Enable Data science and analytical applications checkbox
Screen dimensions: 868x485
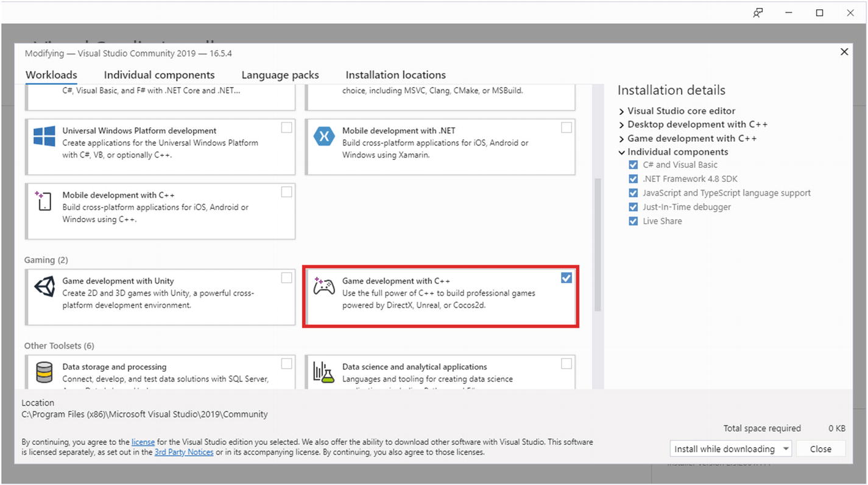(566, 364)
